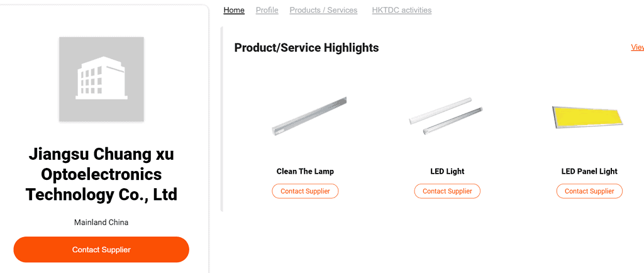
Task: Contact supplier for Clean The Lamp
Action: pyautogui.click(x=305, y=191)
